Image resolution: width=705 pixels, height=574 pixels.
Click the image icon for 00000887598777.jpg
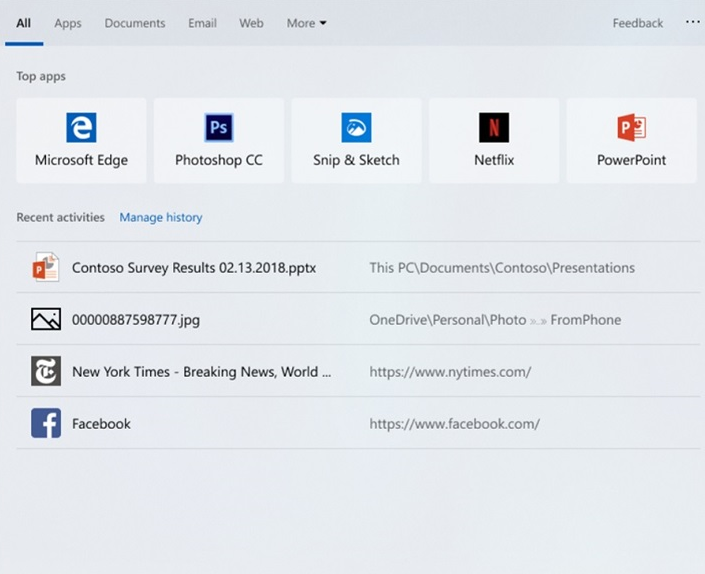46,320
